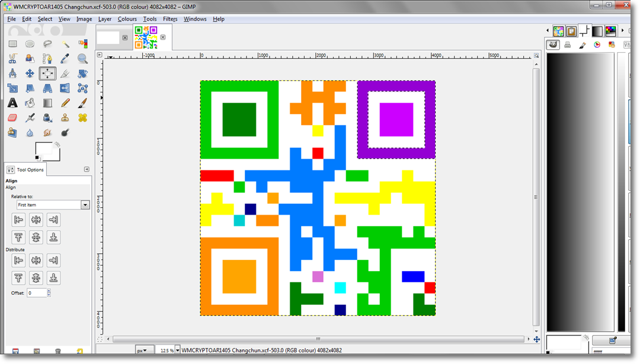Select the Smudge tool
This screenshot has width=640, height=364.
(x=47, y=133)
